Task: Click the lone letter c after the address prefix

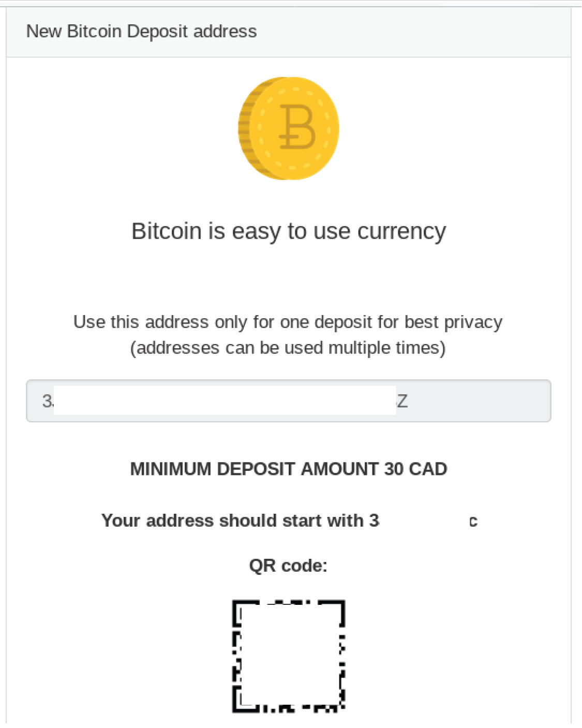Action: pos(473,522)
